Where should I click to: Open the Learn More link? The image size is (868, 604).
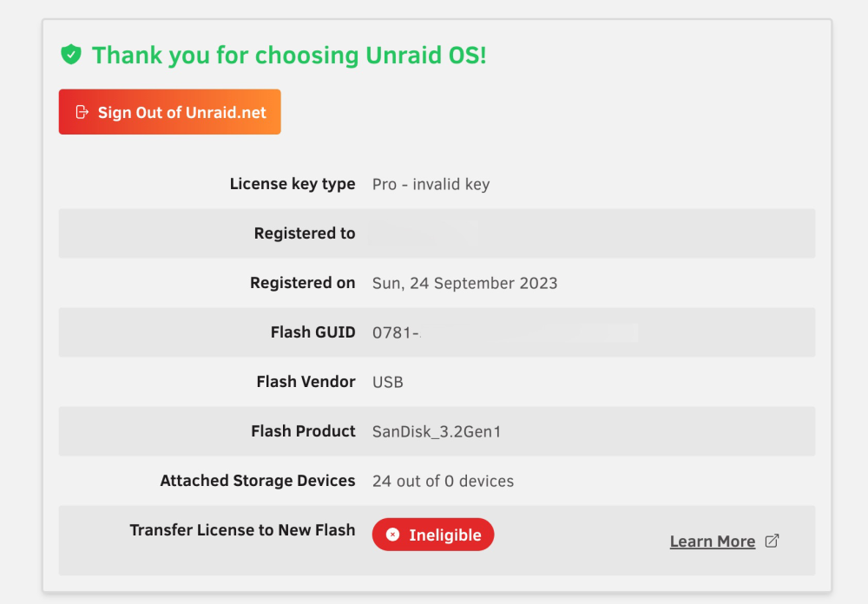pyautogui.click(x=713, y=541)
